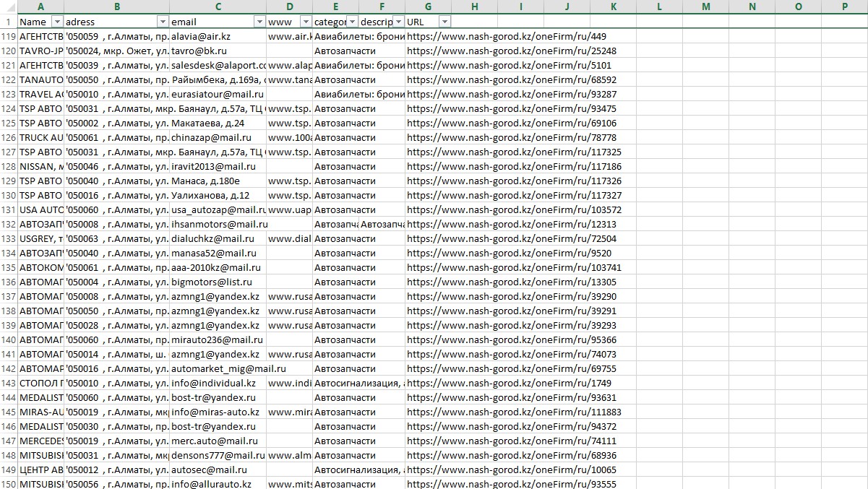
Task: Click the iravit2013@mail.ru cell
Action: (x=218, y=166)
